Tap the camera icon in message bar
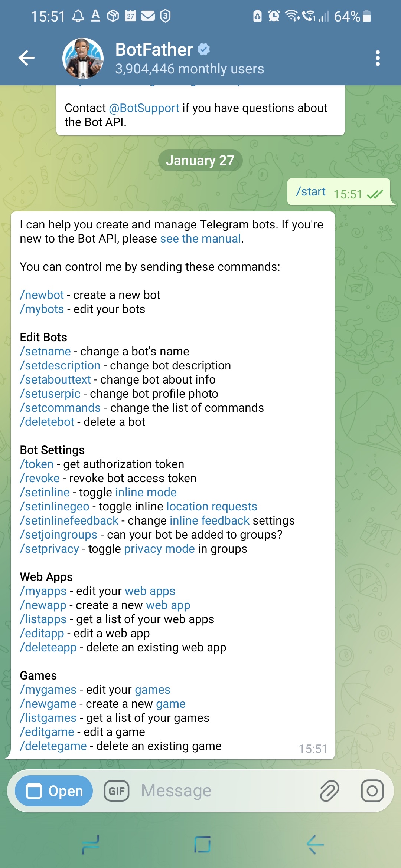This screenshot has height=868, width=401. point(372,791)
